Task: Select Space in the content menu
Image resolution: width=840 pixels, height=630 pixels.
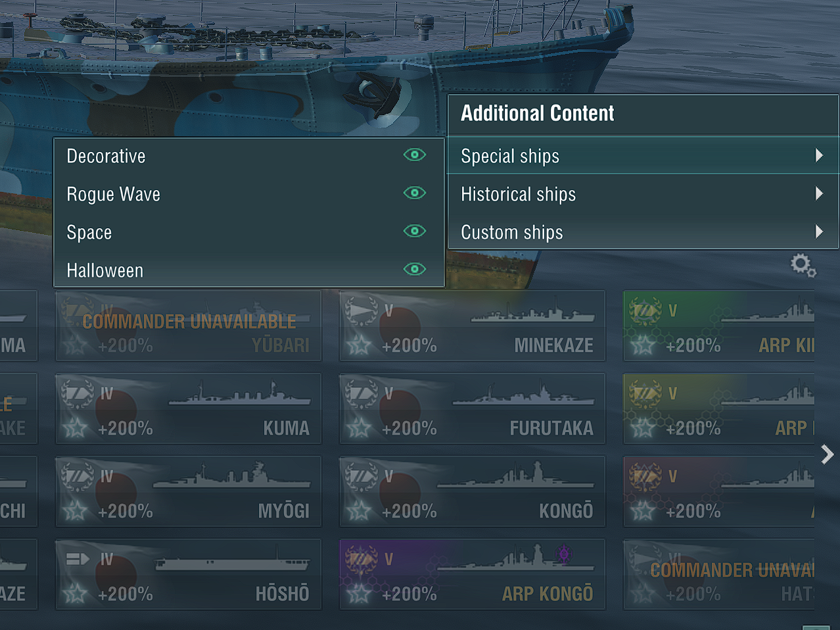Action: coord(89,231)
